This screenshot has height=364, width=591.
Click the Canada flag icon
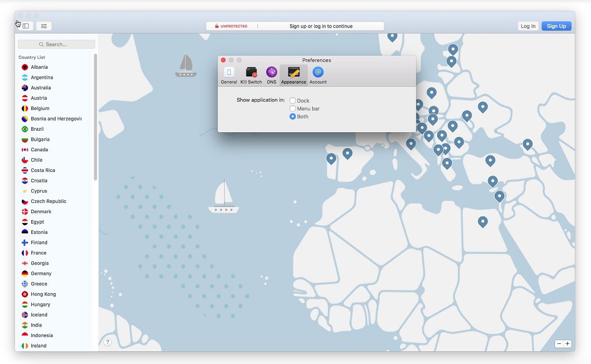pos(25,150)
